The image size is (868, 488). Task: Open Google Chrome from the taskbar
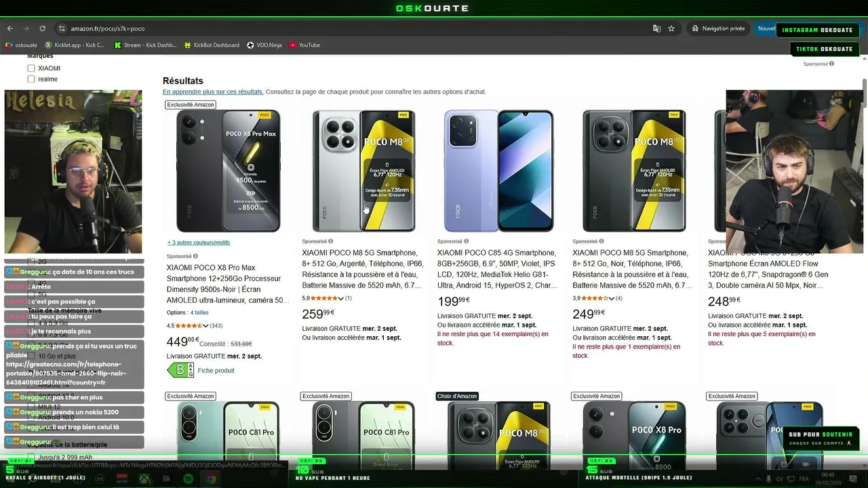(211, 479)
